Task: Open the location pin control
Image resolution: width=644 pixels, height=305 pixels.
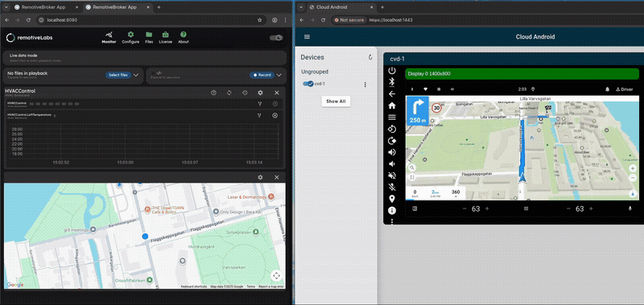Action: pos(392,199)
